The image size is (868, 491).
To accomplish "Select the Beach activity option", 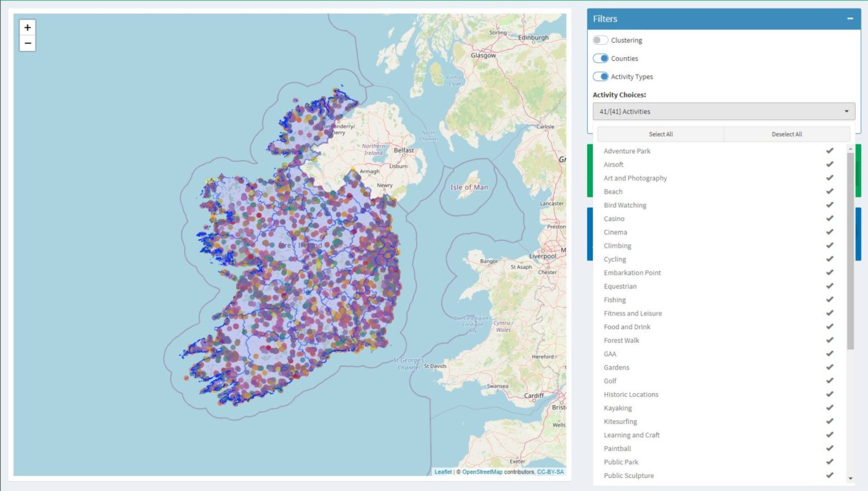I will point(613,192).
